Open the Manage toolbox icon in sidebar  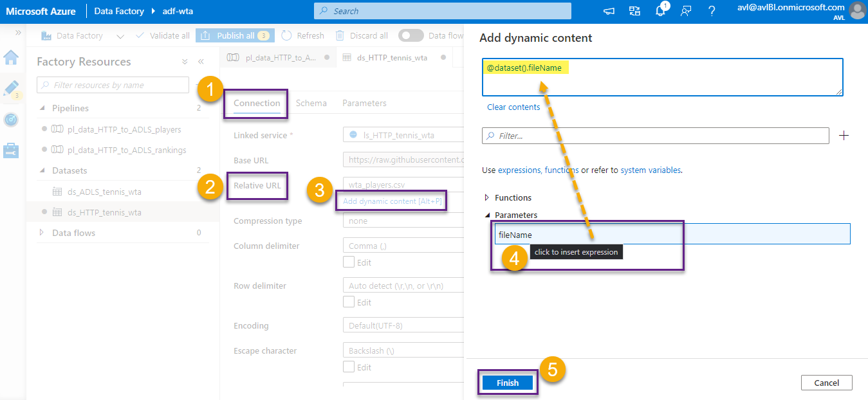pyautogui.click(x=11, y=150)
